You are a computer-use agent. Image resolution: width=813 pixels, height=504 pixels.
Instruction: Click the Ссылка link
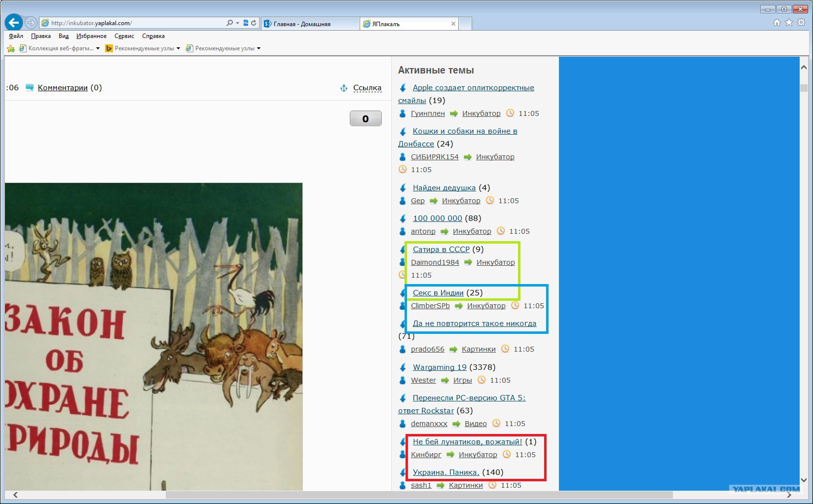tap(367, 88)
